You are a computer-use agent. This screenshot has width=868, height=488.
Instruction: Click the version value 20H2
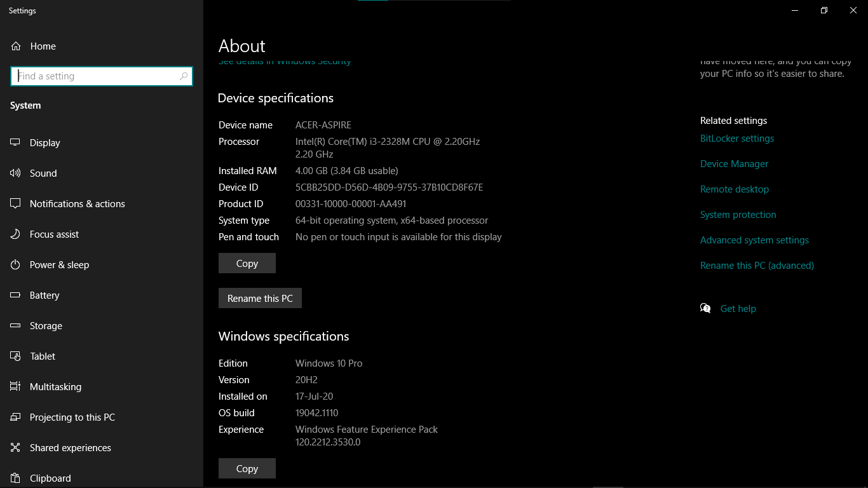point(306,380)
